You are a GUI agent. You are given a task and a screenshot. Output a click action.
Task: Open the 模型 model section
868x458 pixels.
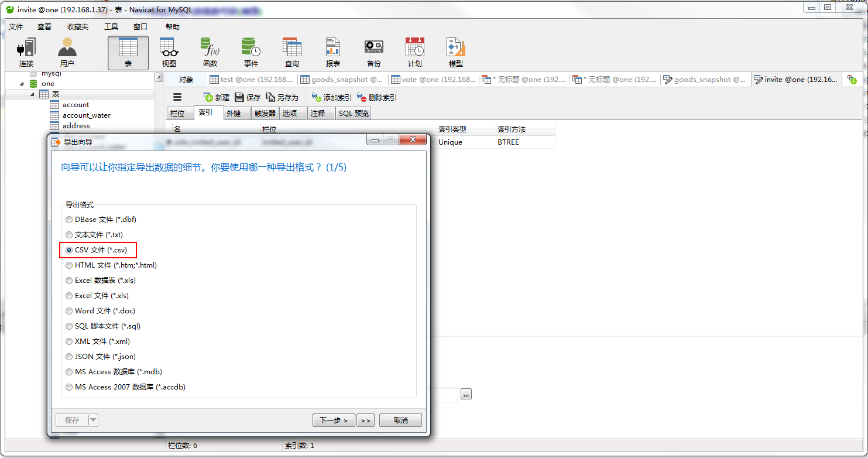click(456, 53)
